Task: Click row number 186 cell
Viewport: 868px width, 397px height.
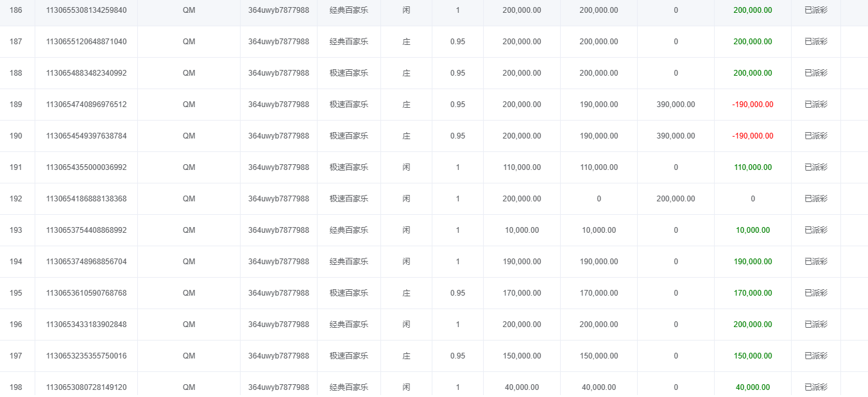Action: [16, 10]
